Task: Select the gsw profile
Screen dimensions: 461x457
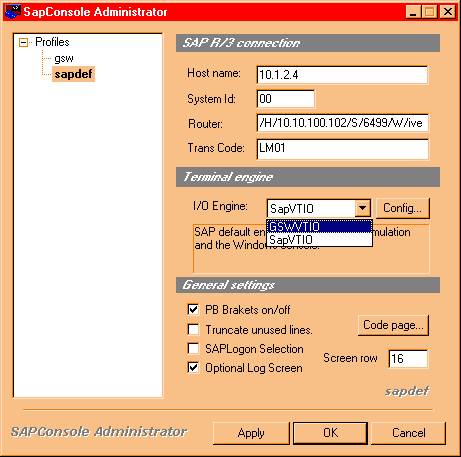Action: click(64, 58)
